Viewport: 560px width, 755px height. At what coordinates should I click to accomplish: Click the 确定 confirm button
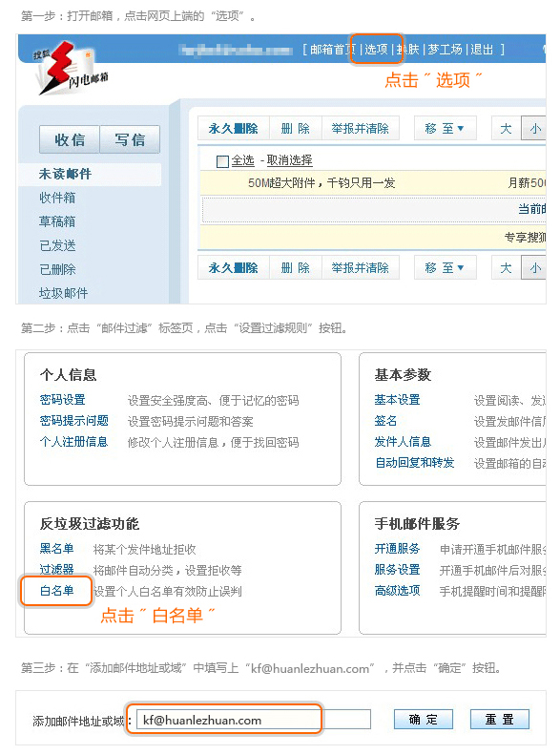[x=424, y=720]
